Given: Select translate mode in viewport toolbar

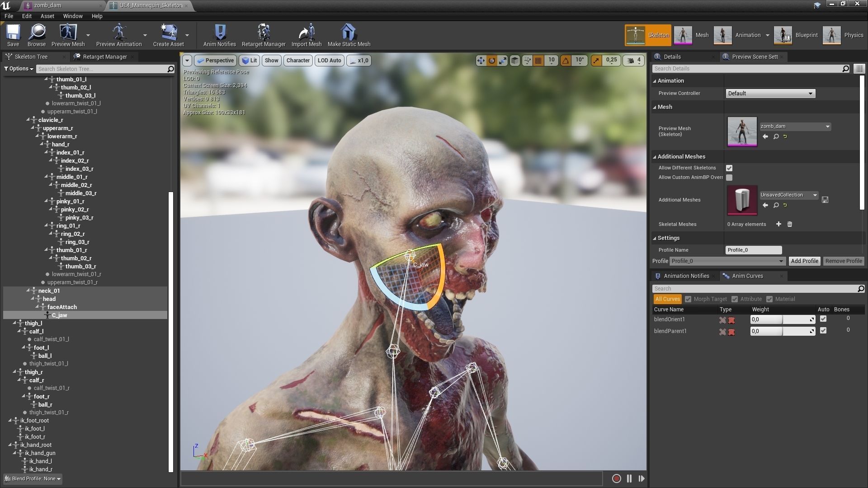Looking at the screenshot, I should coord(481,61).
